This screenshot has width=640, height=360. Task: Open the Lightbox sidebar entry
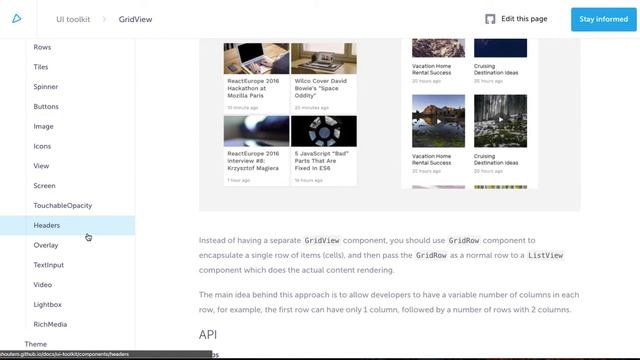click(x=47, y=304)
